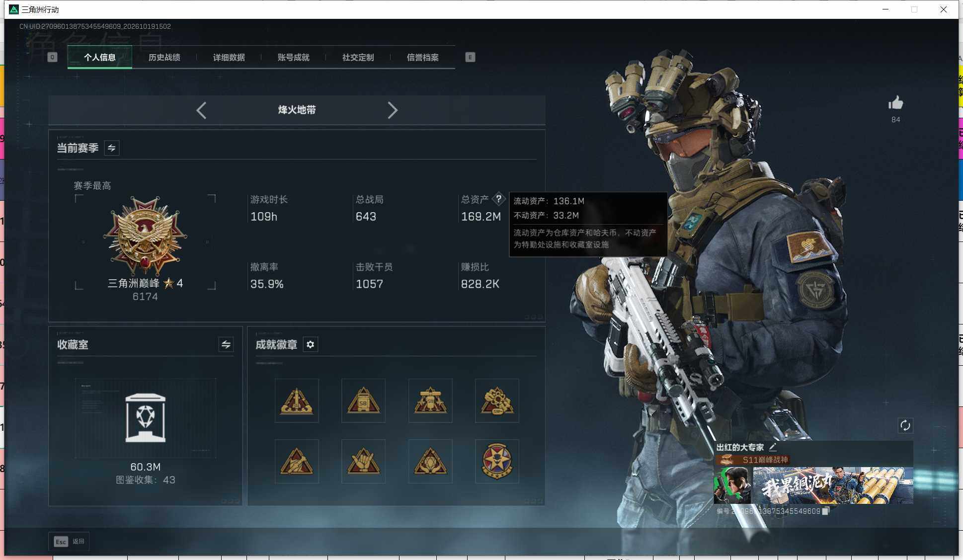The height and width of the screenshot is (560, 963).
Task: Toggle the collection room swap button
Action: [226, 344]
